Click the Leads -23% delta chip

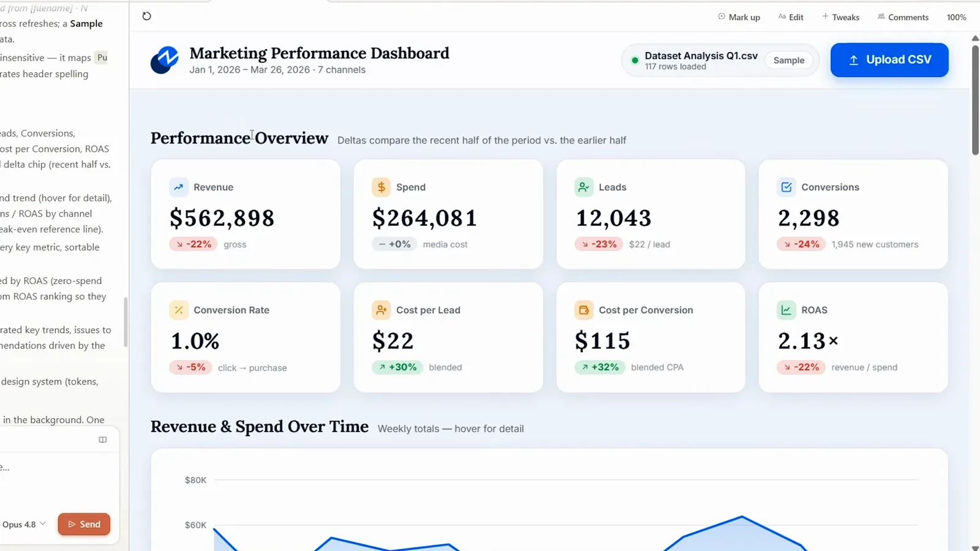click(598, 244)
